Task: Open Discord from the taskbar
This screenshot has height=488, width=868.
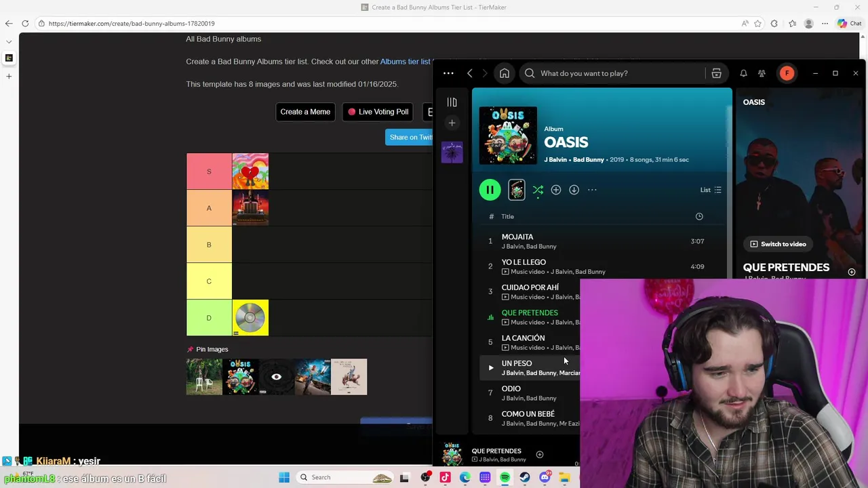Action: pyautogui.click(x=545, y=477)
